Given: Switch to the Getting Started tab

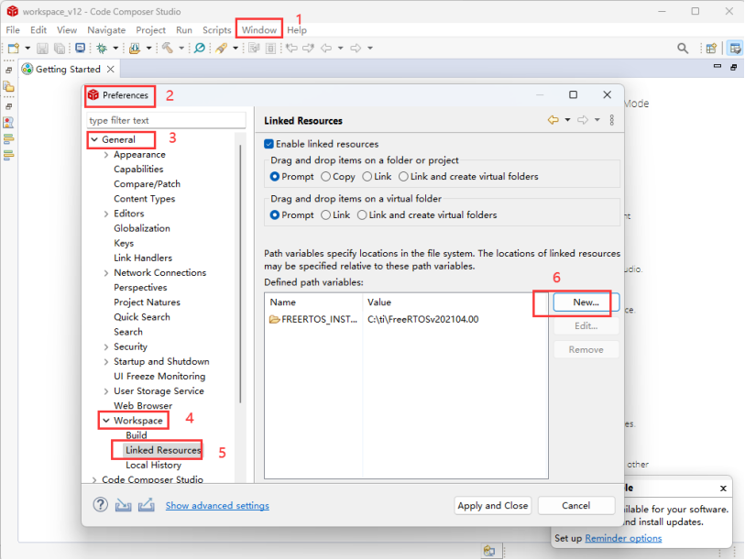Looking at the screenshot, I should [x=68, y=69].
